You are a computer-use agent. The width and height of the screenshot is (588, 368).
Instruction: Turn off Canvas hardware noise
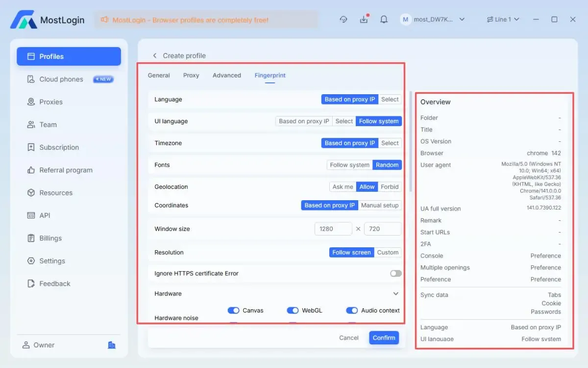pos(234,311)
